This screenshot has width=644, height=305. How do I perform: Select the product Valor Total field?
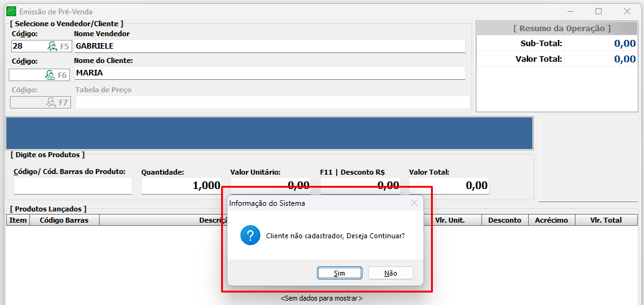[x=448, y=186]
